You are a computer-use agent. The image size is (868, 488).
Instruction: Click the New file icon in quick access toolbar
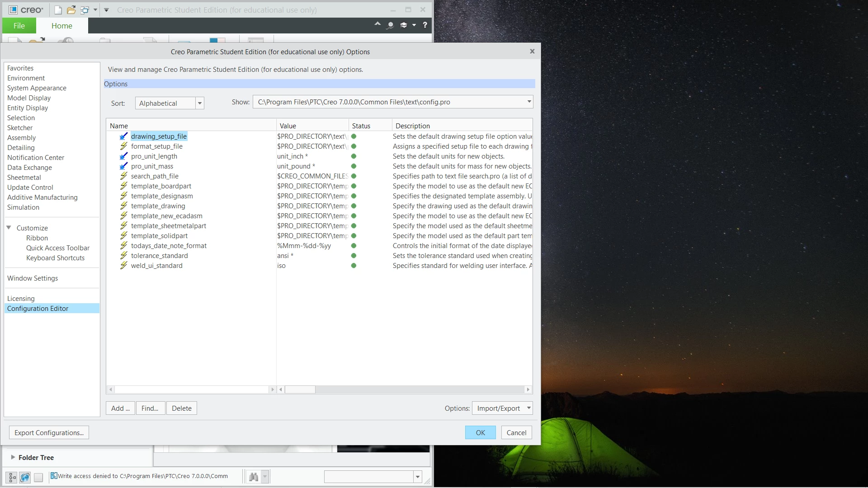pos(58,10)
